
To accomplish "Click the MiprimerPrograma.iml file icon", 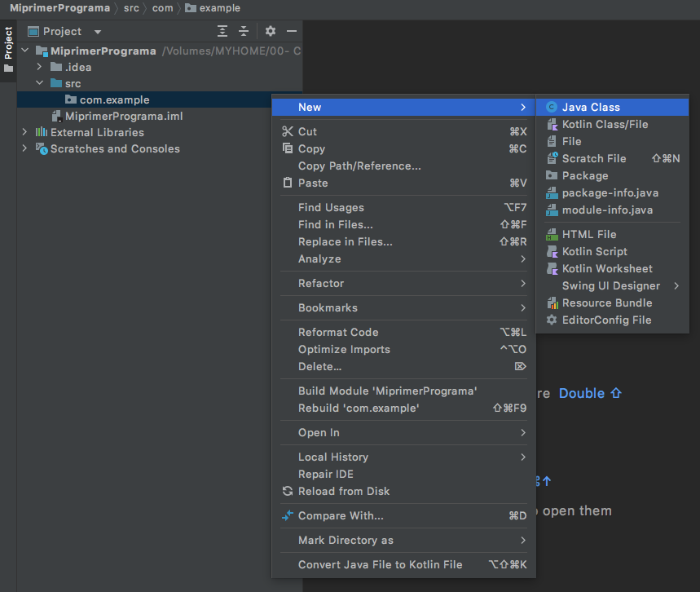I will tap(57, 116).
